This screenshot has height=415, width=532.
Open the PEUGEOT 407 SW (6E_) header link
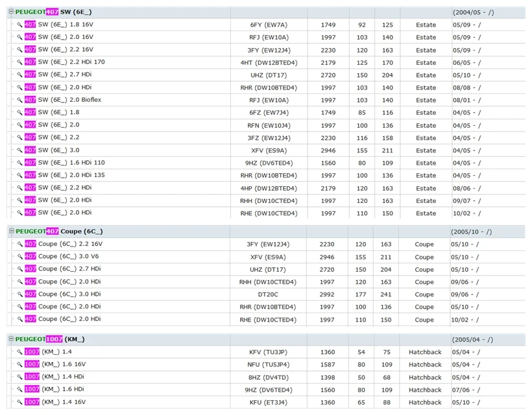(x=54, y=12)
